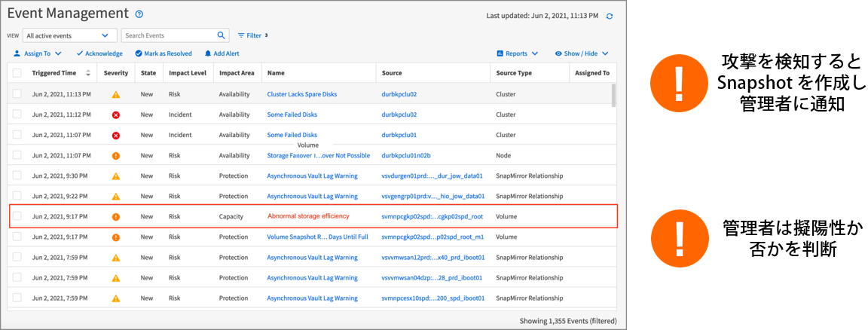Check the Cluster Lacks Spare Disks row
This screenshot has height=330, width=868.
[17, 94]
